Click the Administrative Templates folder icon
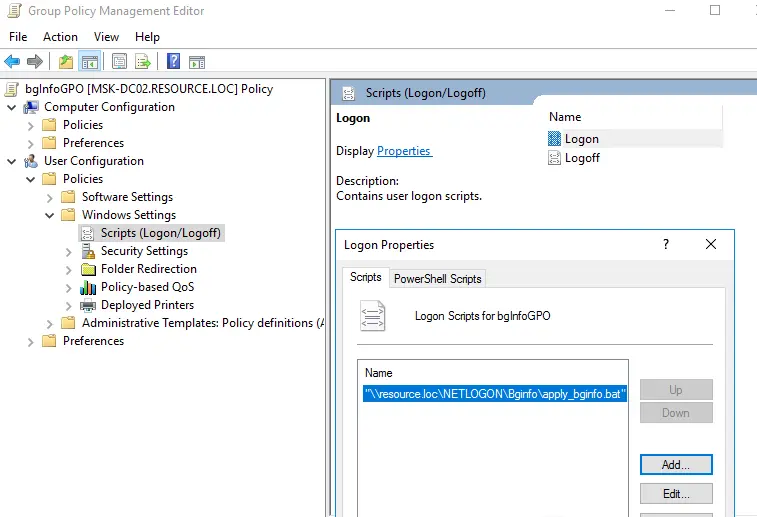The image size is (757, 517). pyautogui.click(x=69, y=323)
